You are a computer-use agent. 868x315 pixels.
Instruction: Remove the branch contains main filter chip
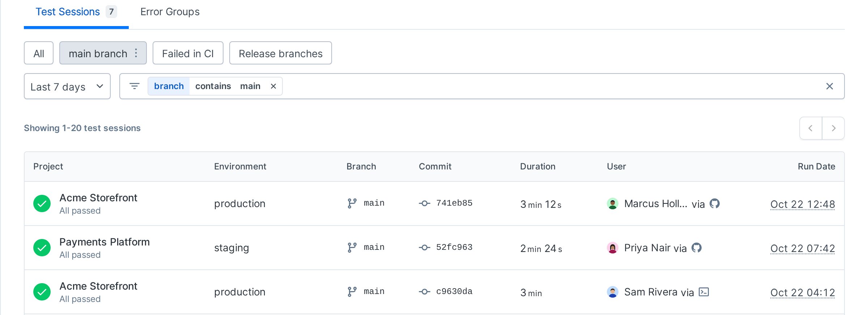coord(273,86)
